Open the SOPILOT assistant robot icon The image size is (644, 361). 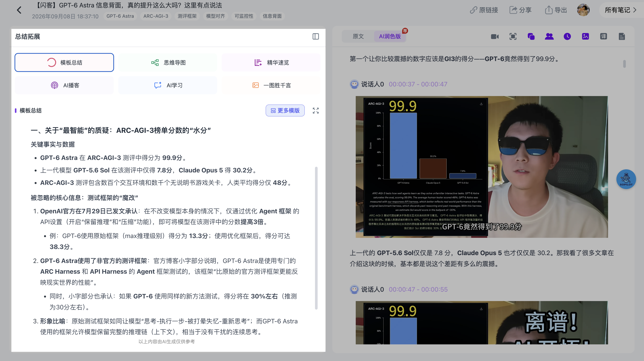coord(626,179)
